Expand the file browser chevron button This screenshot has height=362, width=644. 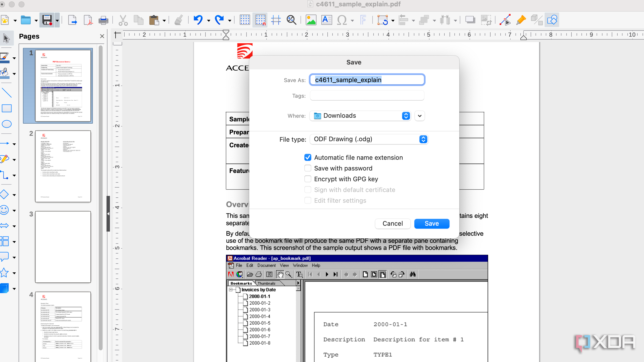(x=419, y=116)
